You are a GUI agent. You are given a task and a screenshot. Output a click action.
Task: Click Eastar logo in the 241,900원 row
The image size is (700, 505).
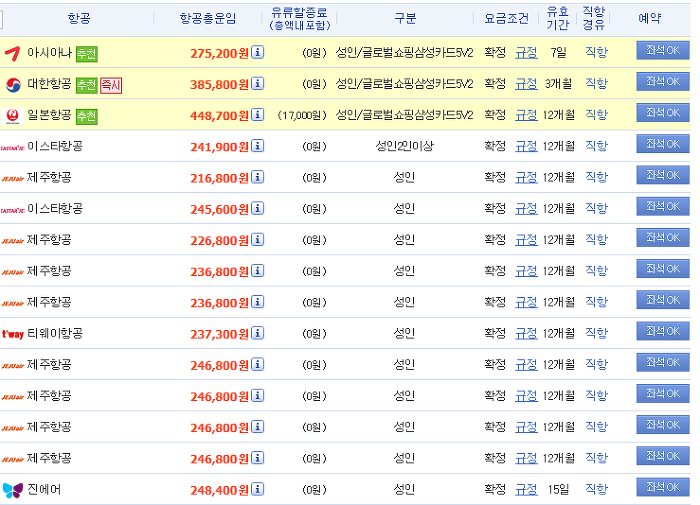coord(12,148)
